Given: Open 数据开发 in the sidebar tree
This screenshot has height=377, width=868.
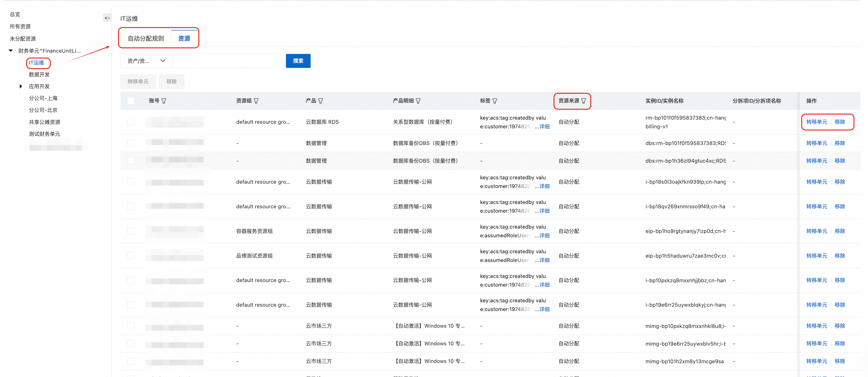Looking at the screenshot, I should [x=39, y=75].
